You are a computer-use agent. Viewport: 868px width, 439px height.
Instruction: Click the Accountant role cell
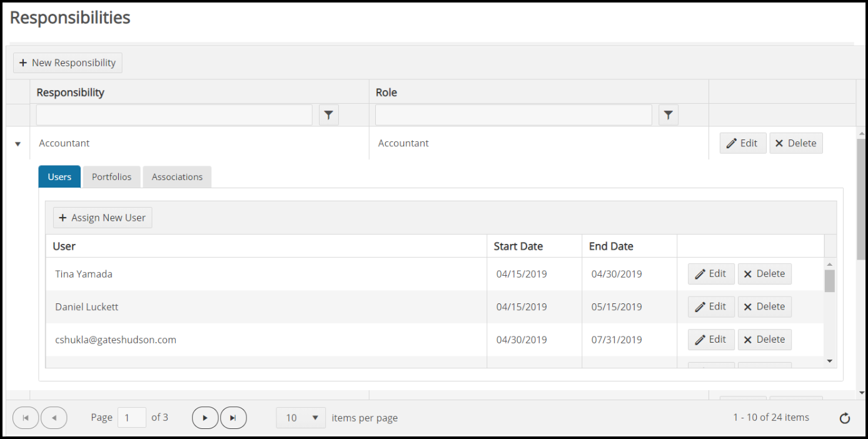[x=538, y=143]
